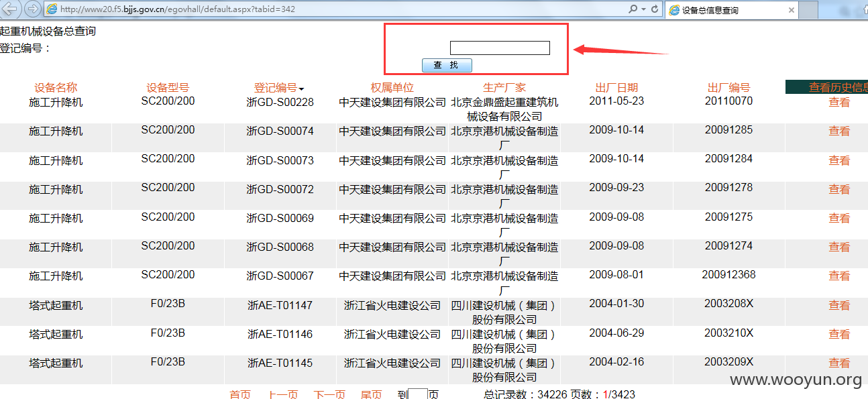Click 查看 for row 浙GD-S00073
The height and width of the screenshot is (399, 868).
tap(839, 160)
